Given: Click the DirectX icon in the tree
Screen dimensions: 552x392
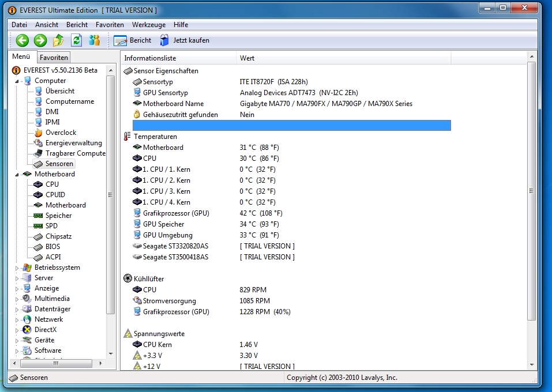Looking at the screenshot, I should tap(27, 330).
